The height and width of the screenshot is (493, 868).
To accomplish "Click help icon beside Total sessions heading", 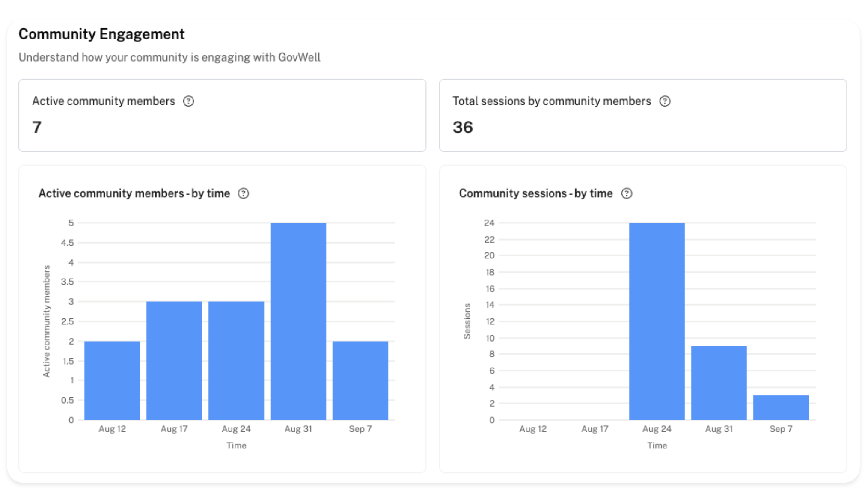I will [x=665, y=101].
